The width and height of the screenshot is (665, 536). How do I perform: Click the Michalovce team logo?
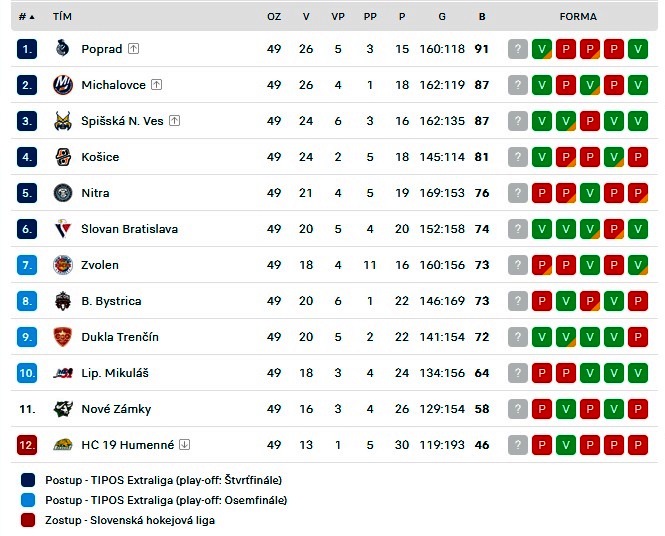coord(63,85)
